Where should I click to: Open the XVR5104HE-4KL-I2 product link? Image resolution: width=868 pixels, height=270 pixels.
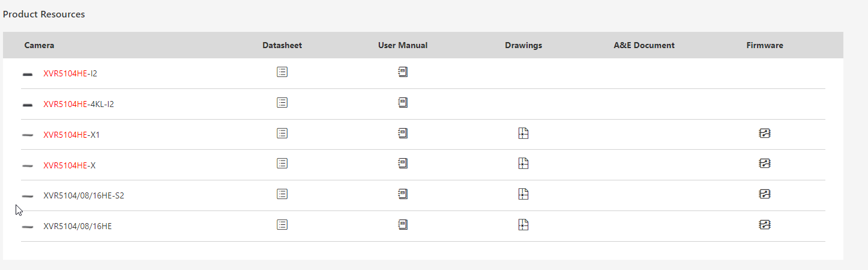click(79, 105)
